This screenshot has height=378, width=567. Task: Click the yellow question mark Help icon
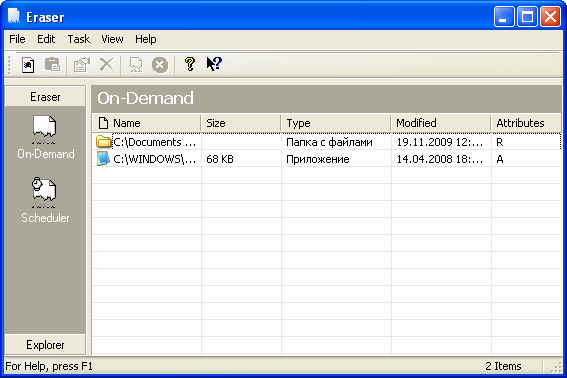190,64
